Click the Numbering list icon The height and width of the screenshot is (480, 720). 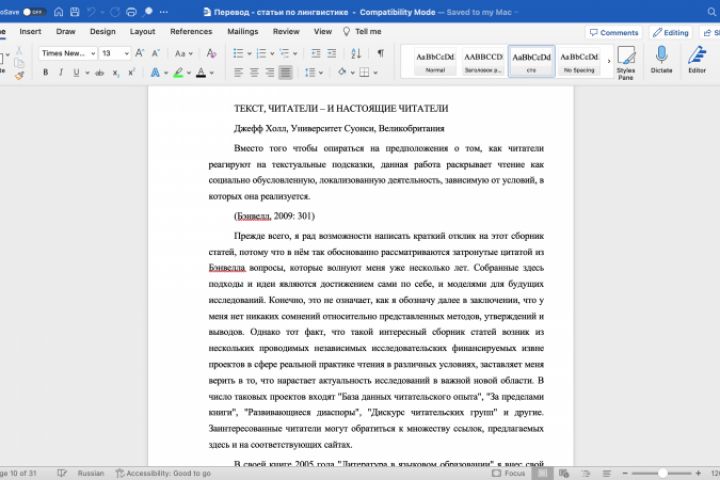[261, 53]
